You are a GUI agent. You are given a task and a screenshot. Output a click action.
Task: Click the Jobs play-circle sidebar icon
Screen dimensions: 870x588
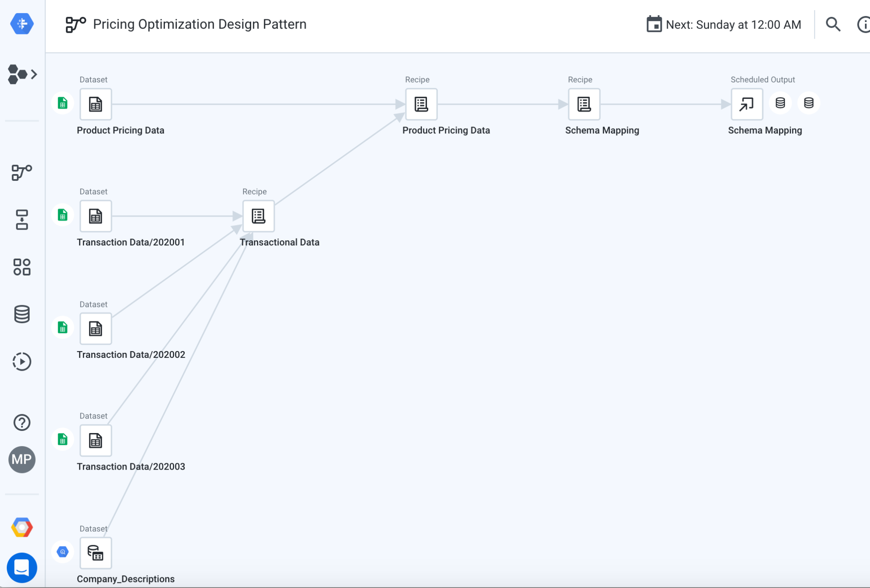(x=22, y=362)
